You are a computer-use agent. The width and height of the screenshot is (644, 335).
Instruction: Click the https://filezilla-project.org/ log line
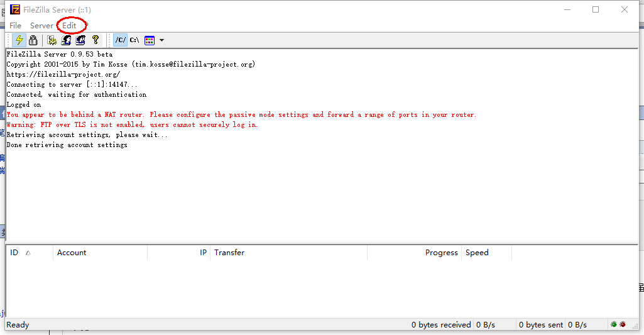tap(63, 74)
